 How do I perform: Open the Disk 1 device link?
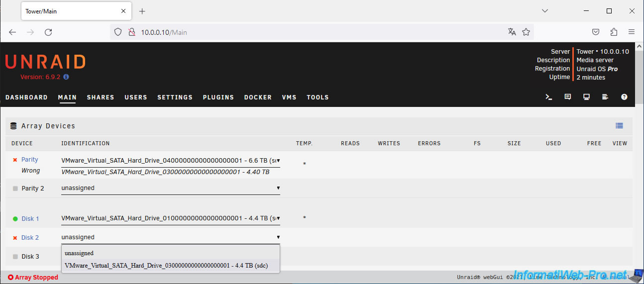pos(30,219)
